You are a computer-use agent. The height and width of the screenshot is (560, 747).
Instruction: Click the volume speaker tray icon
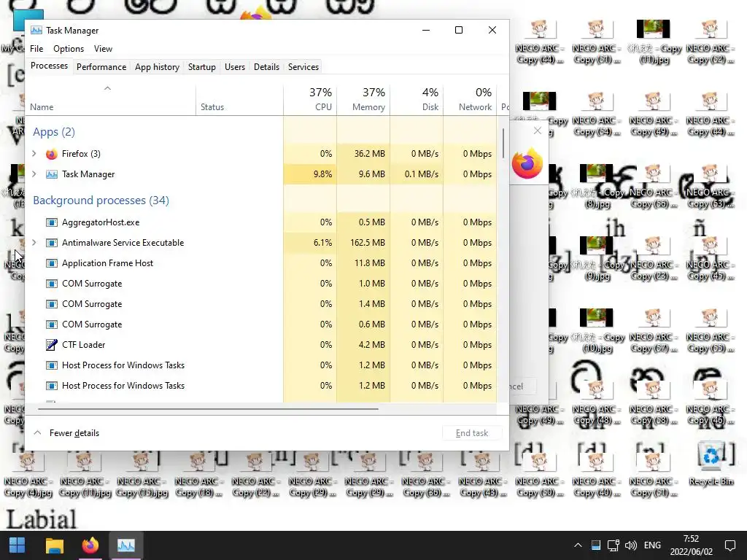[631, 545]
